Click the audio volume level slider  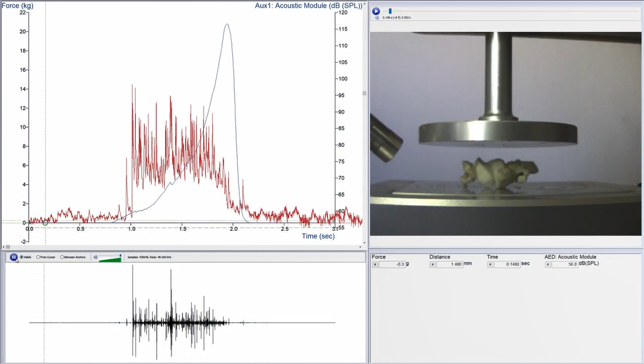(111, 257)
